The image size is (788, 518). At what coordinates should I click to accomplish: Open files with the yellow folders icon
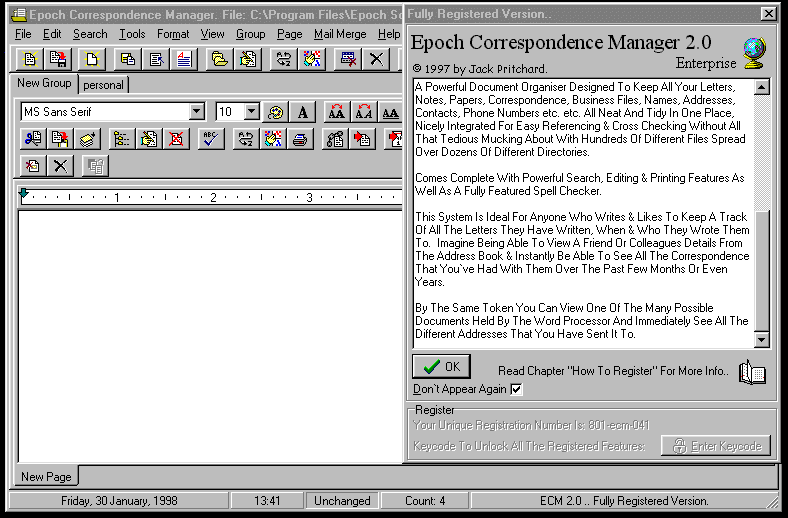219,59
